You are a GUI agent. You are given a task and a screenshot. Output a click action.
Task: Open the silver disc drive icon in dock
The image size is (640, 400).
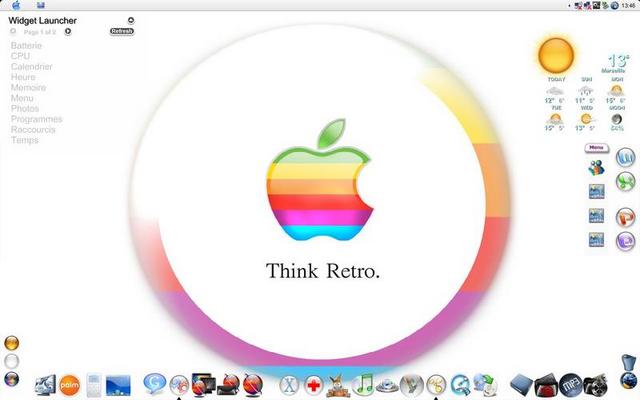point(387,385)
